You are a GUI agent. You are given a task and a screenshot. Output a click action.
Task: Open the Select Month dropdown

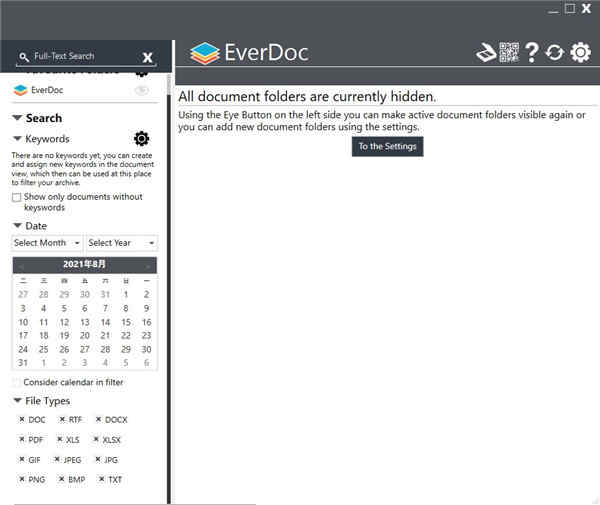[47, 243]
